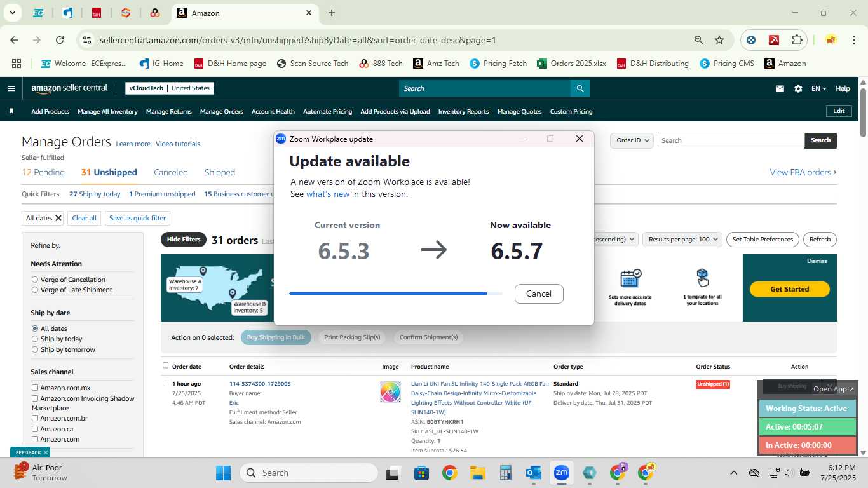Open the Seller Central hamburger menu

11,88
